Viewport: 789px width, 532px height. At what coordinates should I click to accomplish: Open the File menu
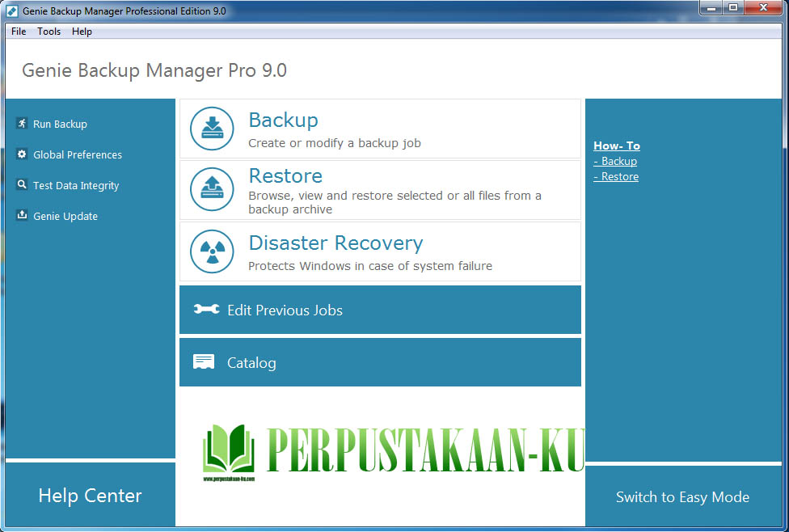tap(19, 32)
